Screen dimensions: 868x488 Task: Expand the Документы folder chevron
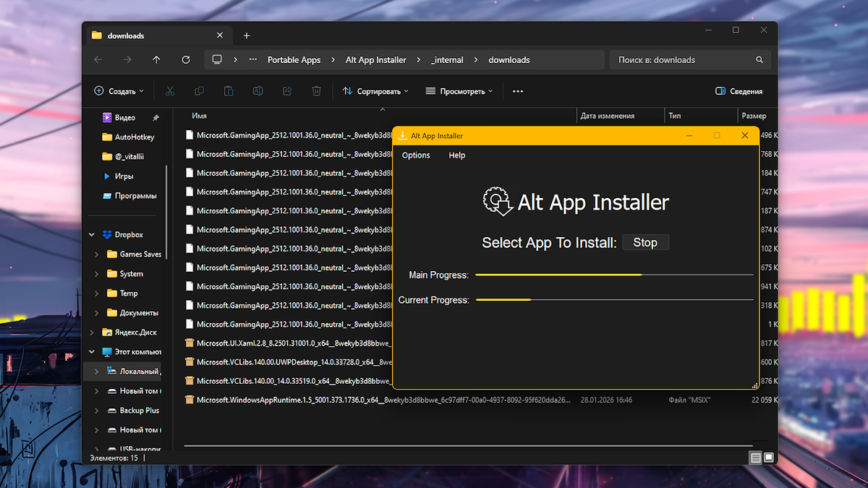tap(97, 312)
